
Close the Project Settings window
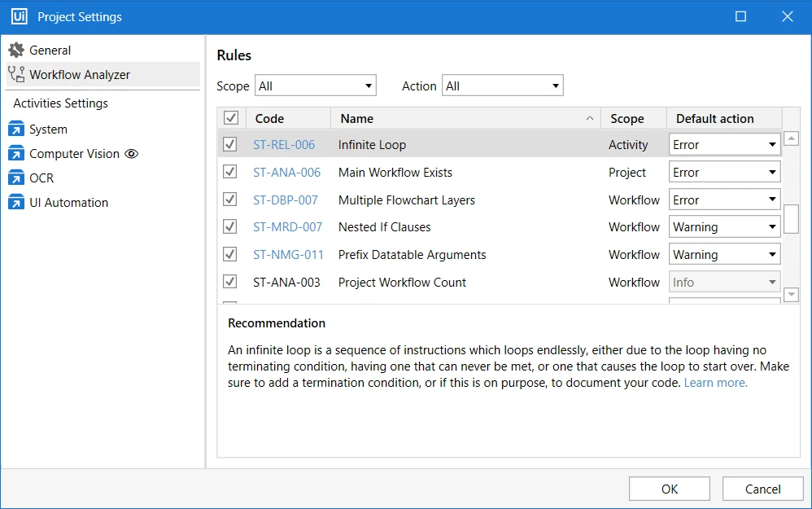787,16
